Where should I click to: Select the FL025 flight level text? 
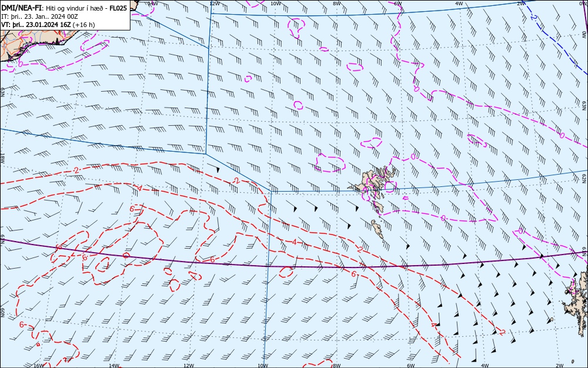click(x=118, y=8)
